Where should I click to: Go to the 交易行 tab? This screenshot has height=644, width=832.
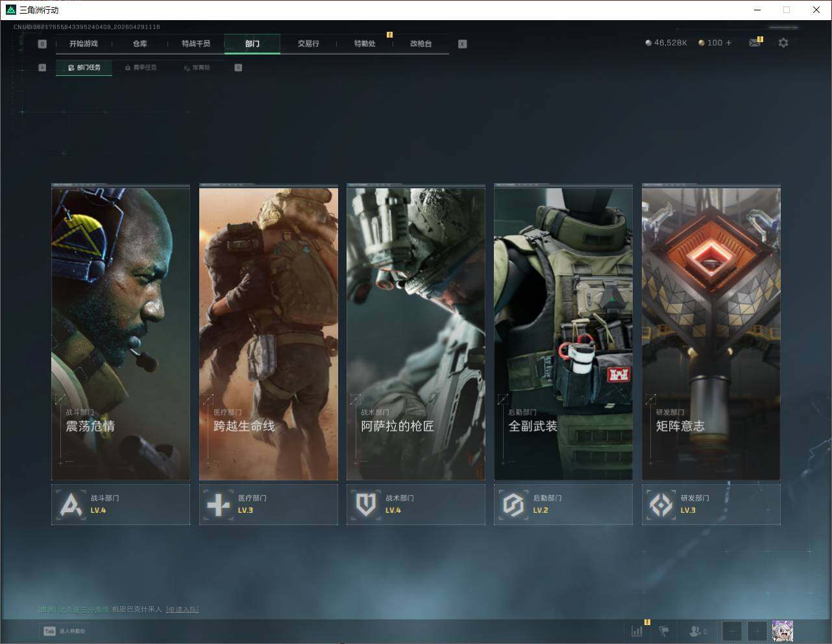pos(308,43)
